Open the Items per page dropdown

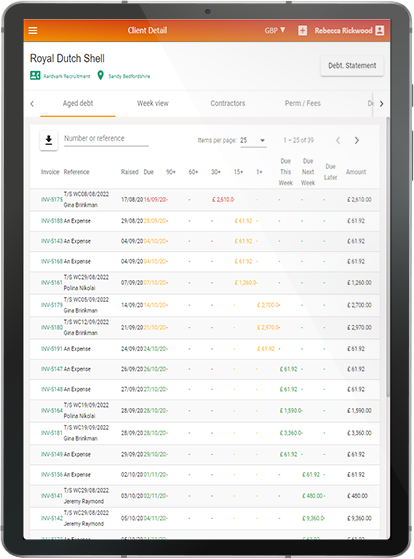point(253,140)
